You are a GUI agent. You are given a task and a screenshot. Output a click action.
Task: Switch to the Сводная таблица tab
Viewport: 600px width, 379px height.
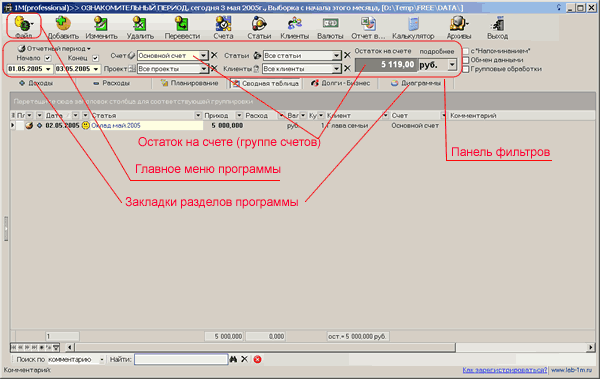pyautogui.click(x=266, y=83)
